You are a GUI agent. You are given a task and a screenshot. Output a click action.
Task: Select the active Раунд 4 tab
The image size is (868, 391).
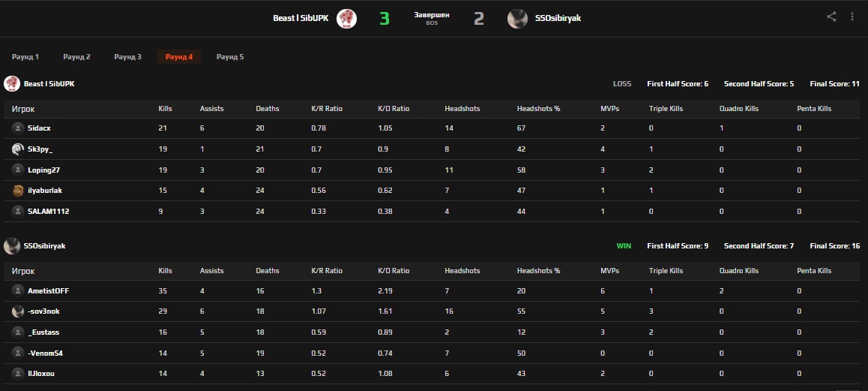[179, 57]
